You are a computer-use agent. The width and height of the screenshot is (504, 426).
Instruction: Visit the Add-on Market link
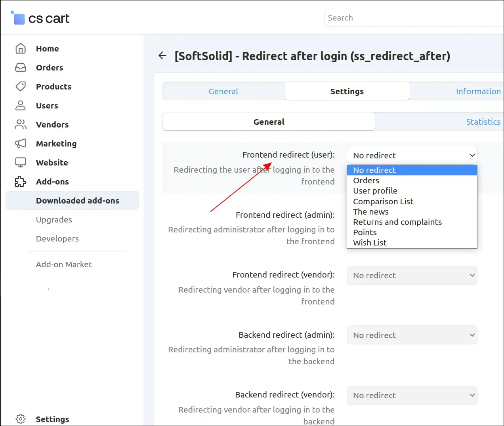tap(64, 264)
